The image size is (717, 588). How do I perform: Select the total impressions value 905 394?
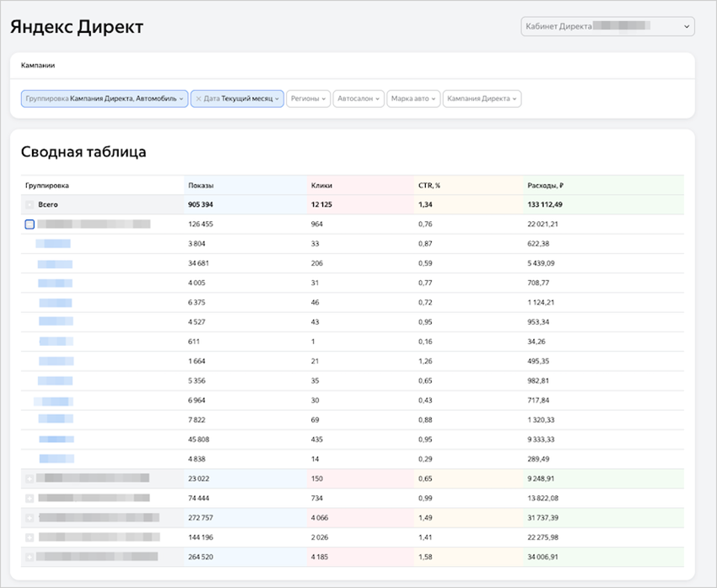[200, 205]
